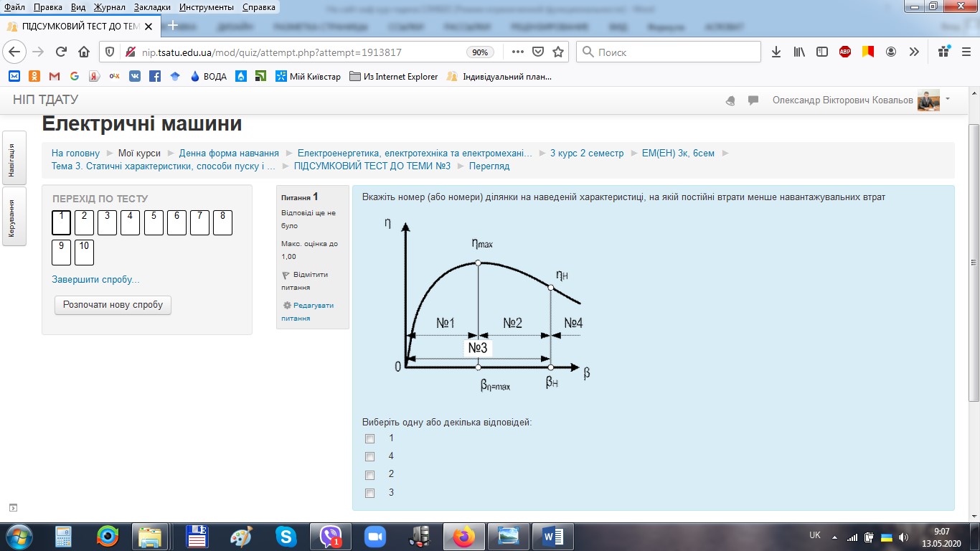Go to the browser home page
Image resolution: width=980 pixels, height=551 pixels.
pyautogui.click(x=84, y=52)
